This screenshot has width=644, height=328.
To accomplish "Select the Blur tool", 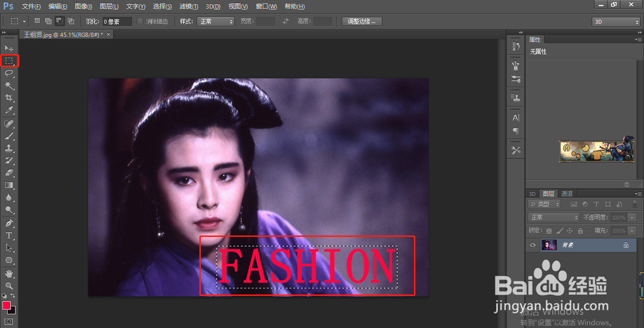I will point(9,197).
